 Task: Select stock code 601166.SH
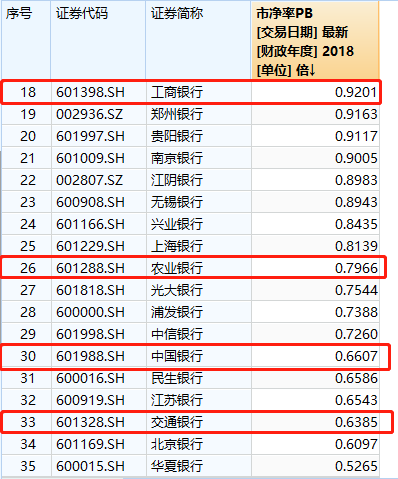pos(90,224)
